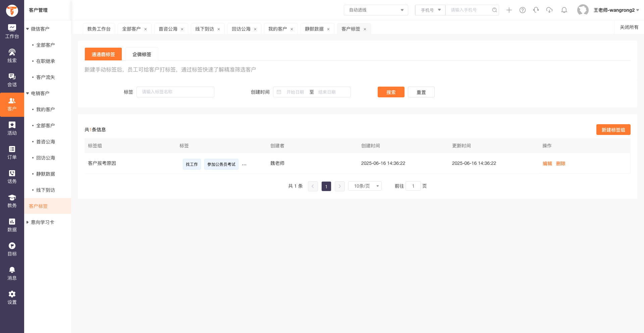Click the 新建标签组 button

click(x=613, y=130)
